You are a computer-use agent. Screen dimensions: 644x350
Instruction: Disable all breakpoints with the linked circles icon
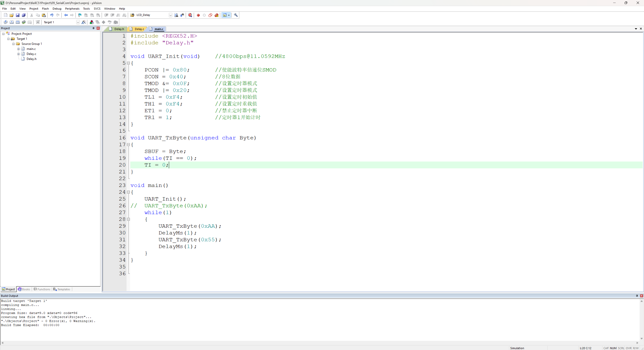click(210, 15)
